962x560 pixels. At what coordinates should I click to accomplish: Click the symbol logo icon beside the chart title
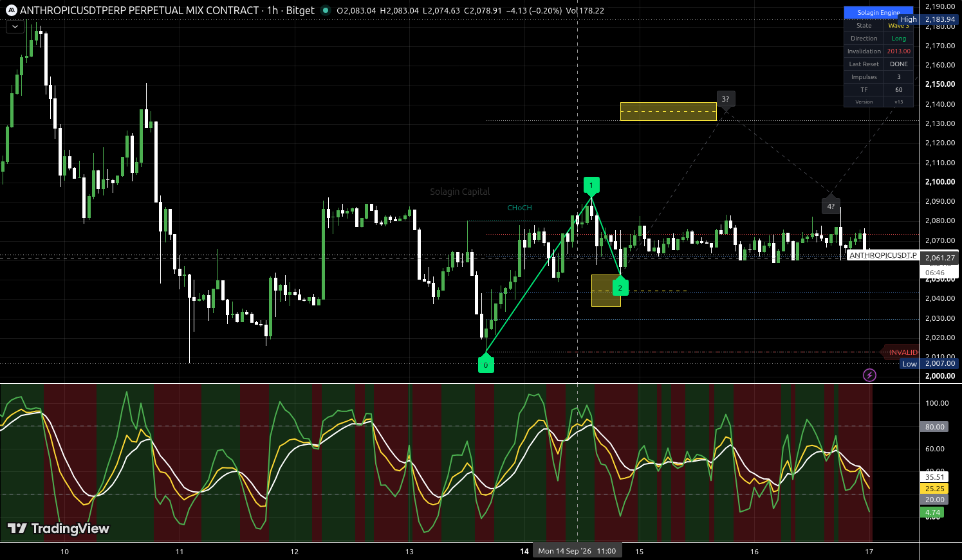pyautogui.click(x=11, y=10)
